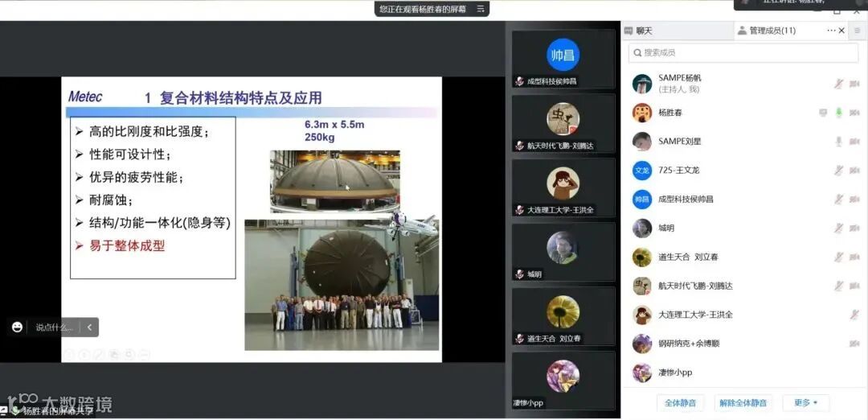Toggle camera icon for 城明
Viewport: 868px width, 420px height.
854,228
